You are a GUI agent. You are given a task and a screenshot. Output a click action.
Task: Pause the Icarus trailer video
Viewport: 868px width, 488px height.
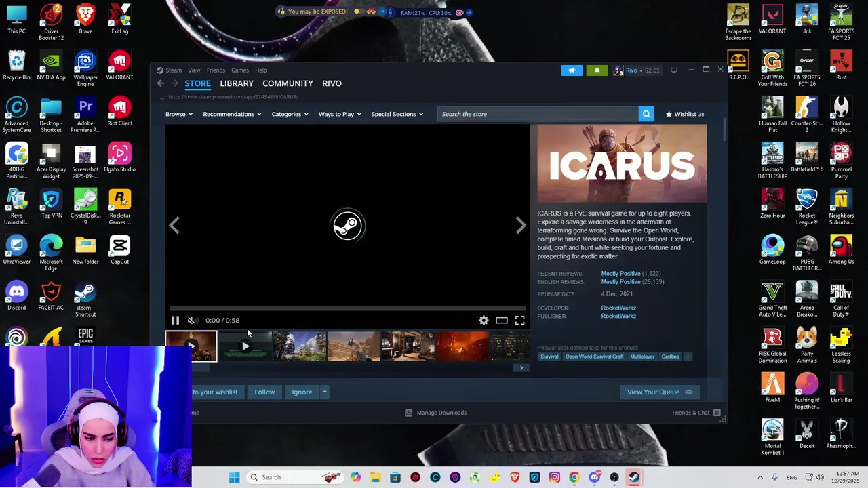coord(175,321)
